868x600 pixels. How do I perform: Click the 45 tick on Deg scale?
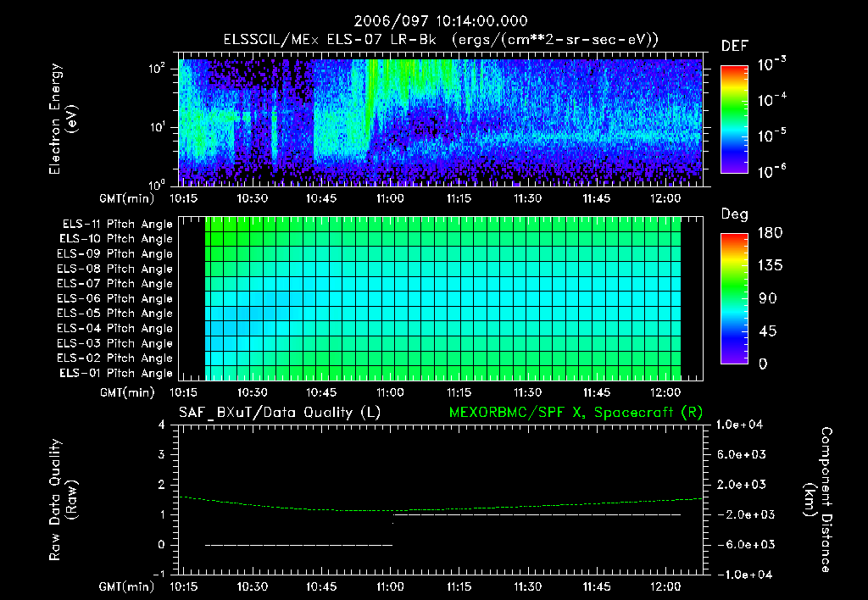pyautogui.click(x=768, y=331)
